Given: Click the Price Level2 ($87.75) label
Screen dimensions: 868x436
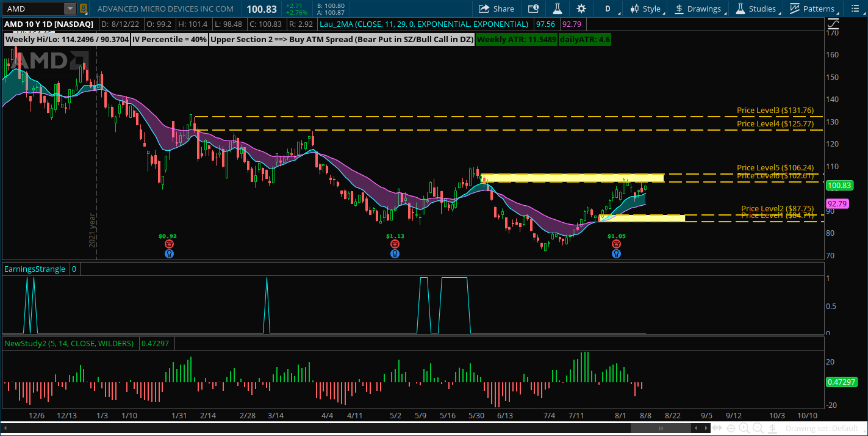Looking at the screenshot, I should coord(778,208).
